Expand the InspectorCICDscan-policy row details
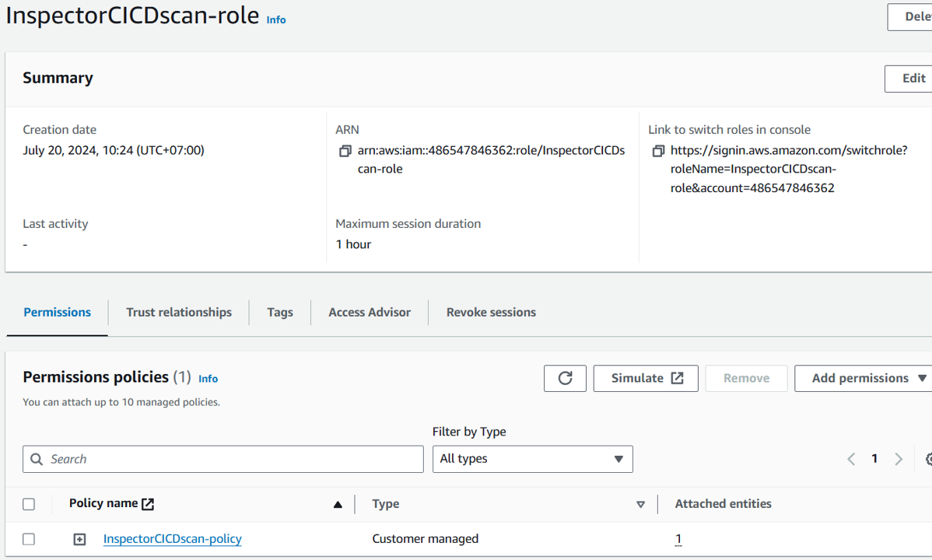The height and width of the screenshot is (560, 932). tap(79, 539)
